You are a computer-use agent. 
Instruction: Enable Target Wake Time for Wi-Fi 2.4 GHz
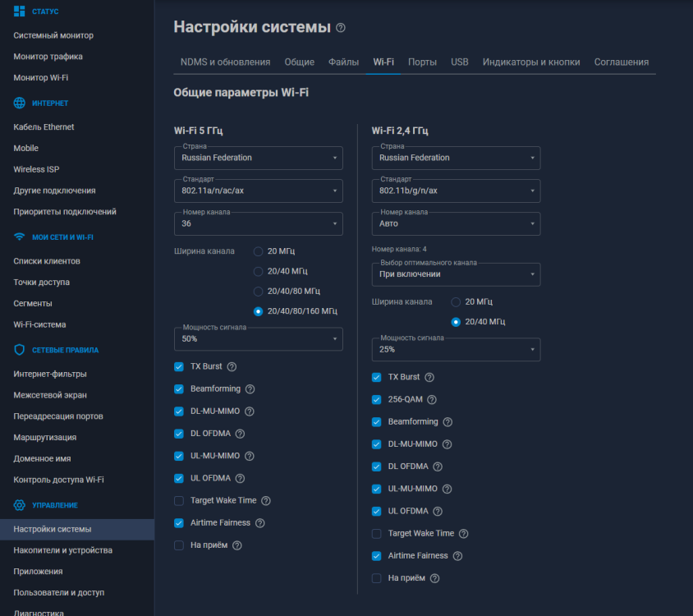377,534
